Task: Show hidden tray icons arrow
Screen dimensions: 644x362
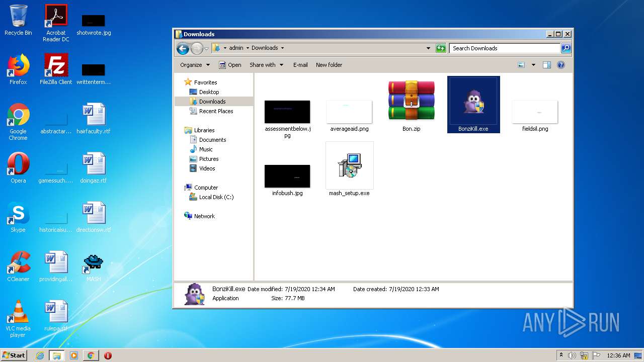Action: pos(561,355)
